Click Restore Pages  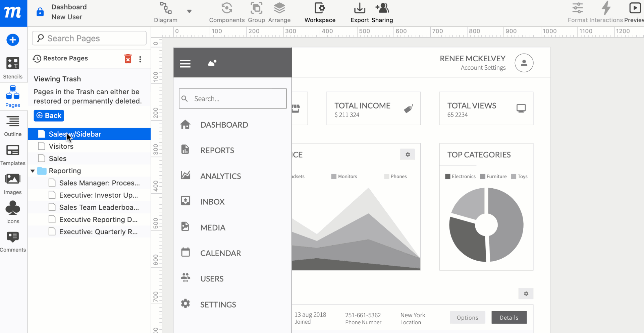[60, 58]
